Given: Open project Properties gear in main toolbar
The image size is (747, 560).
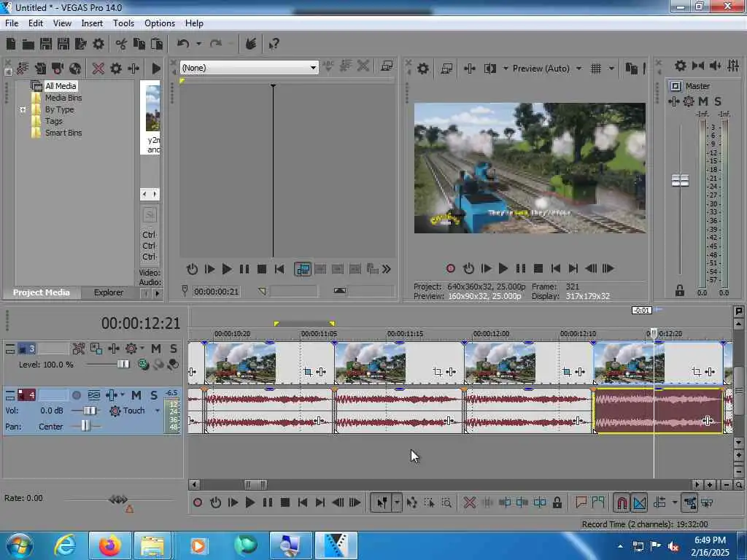Looking at the screenshot, I should 98,44.
